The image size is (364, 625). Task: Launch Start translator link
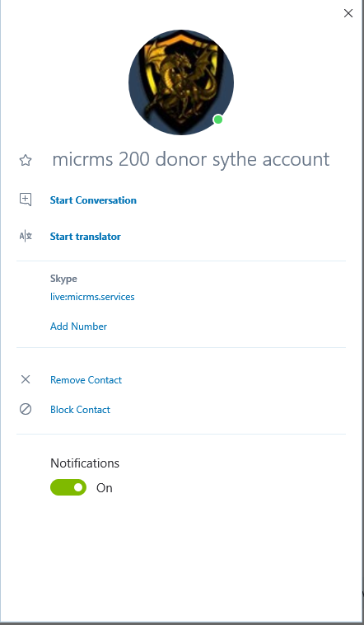point(85,237)
